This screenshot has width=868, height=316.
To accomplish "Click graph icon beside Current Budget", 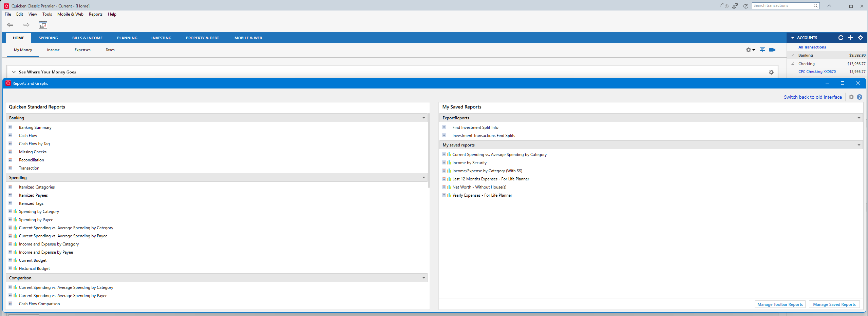I will tap(15, 260).
